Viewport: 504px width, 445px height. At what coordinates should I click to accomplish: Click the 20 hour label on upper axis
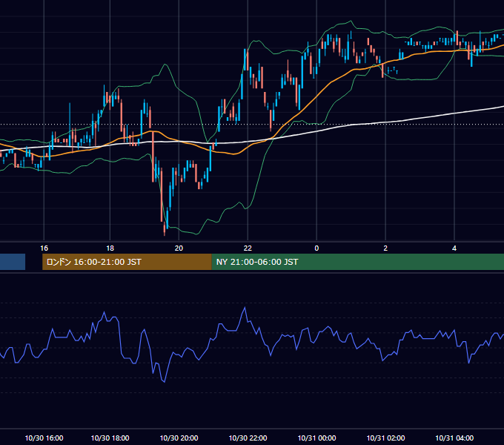tap(179, 248)
